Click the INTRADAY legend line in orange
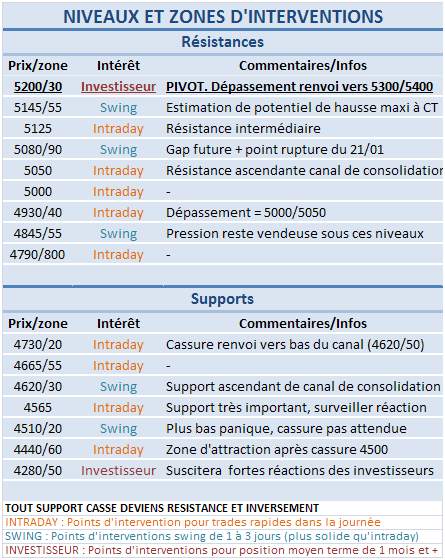 pyautogui.click(x=193, y=522)
